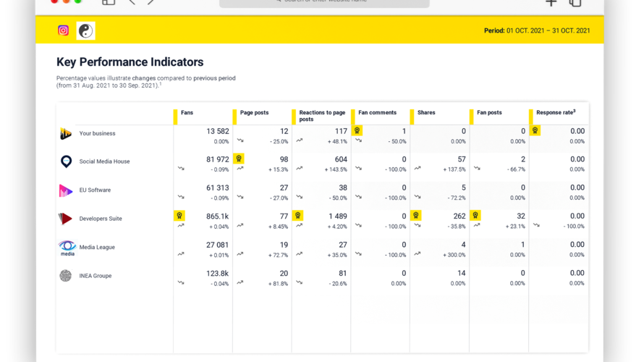This screenshot has height=362, width=644.
Task: Click the INEA Groupe logo icon
Action: [65, 276]
